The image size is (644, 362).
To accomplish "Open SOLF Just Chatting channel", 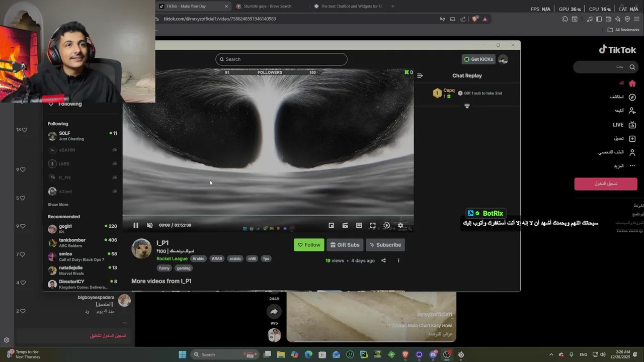I will (x=83, y=136).
